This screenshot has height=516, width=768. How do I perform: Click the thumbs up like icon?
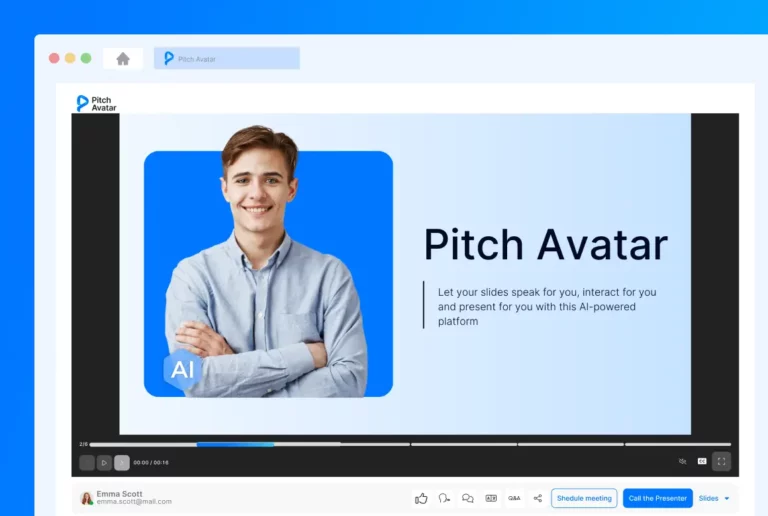pos(421,498)
